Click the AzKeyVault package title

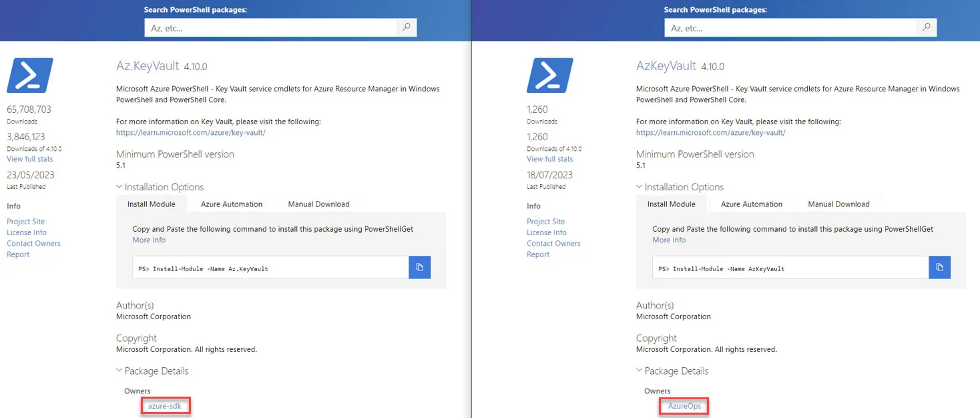coord(666,65)
